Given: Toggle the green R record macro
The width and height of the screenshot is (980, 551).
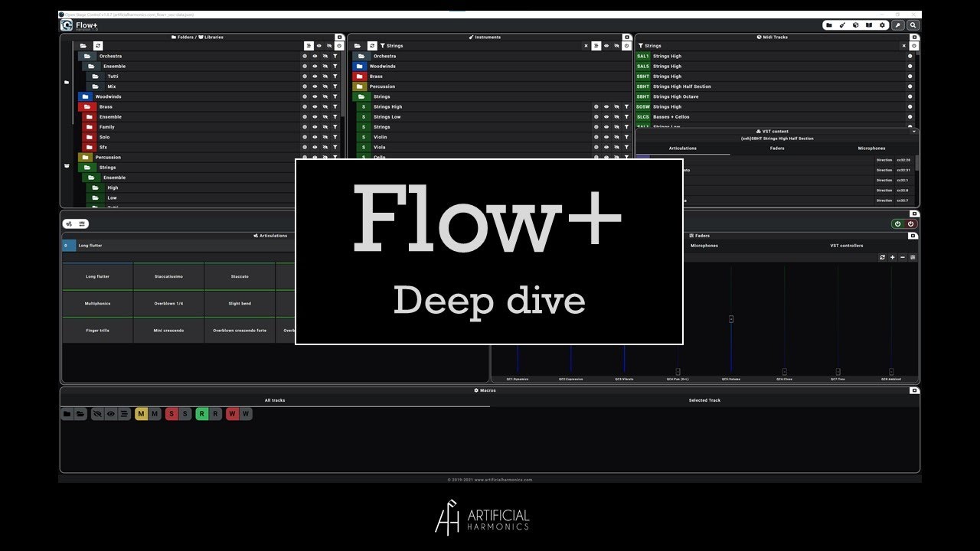Looking at the screenshot, I should click(x=201, y=414).
